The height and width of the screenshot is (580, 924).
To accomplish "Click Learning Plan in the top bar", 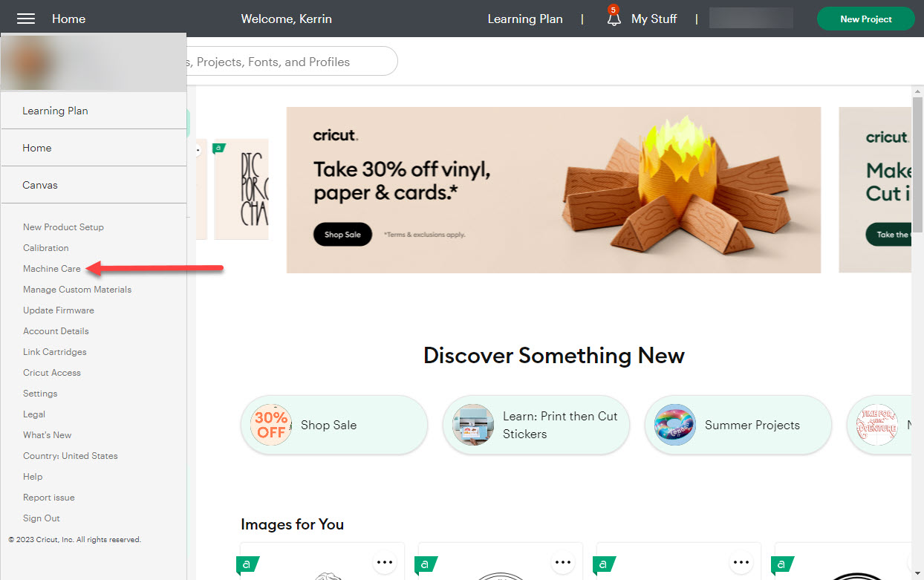I will [524, 19].
